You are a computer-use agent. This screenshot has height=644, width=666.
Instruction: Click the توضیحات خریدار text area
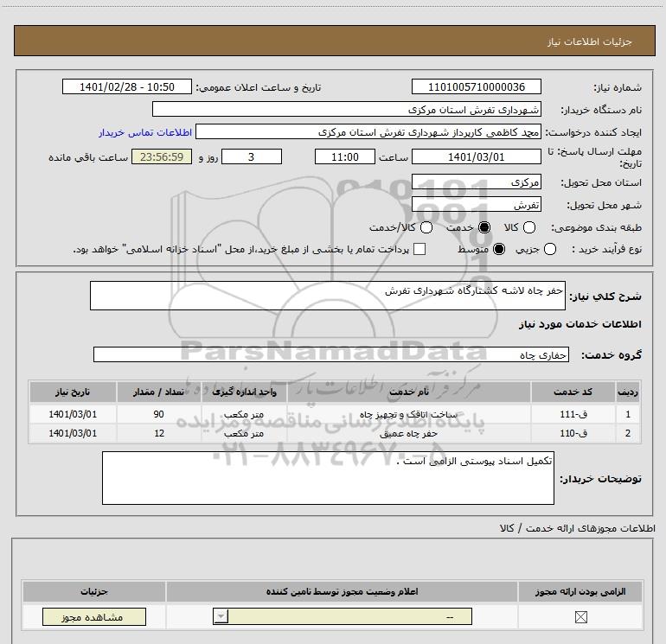point(328,478)
